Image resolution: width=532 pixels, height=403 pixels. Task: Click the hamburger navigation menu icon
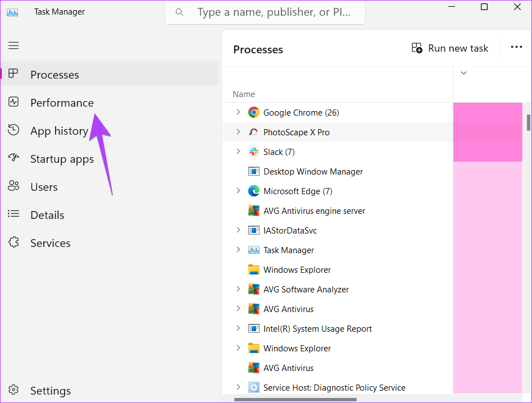[x=13, y=45]
